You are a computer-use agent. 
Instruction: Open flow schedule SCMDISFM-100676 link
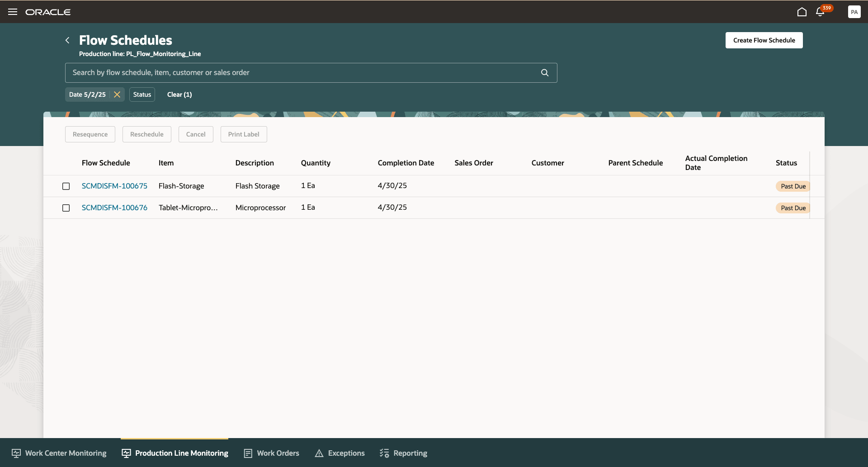coord(114,208)
